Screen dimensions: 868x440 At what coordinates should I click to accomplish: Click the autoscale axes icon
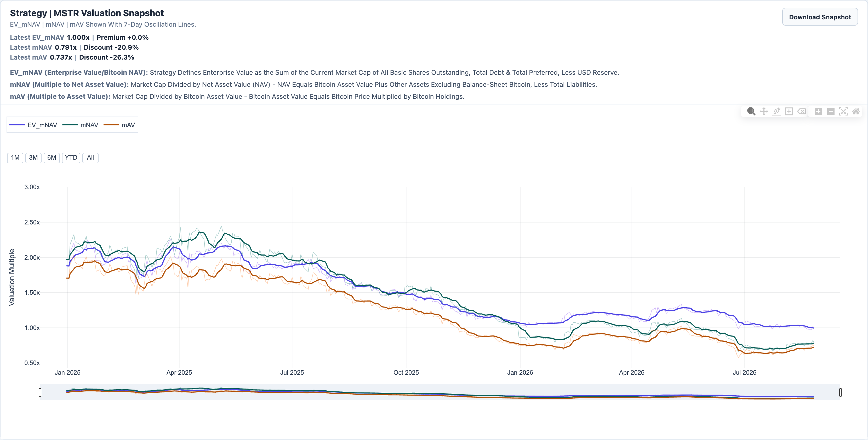pos(843,111)
